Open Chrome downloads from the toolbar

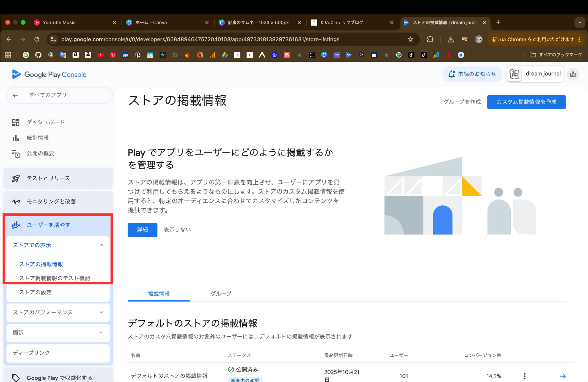[450, 39]
